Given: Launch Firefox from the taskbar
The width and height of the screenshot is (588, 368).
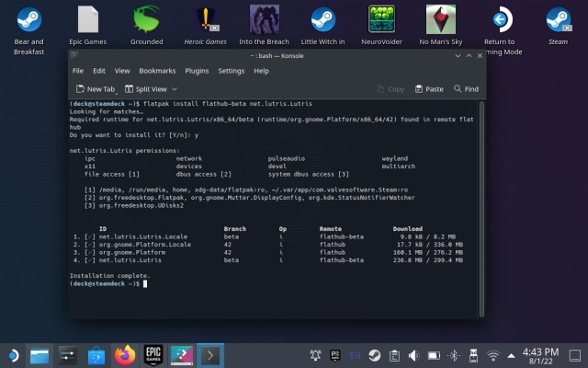Looking at the screenshot, I should [125, 355].
